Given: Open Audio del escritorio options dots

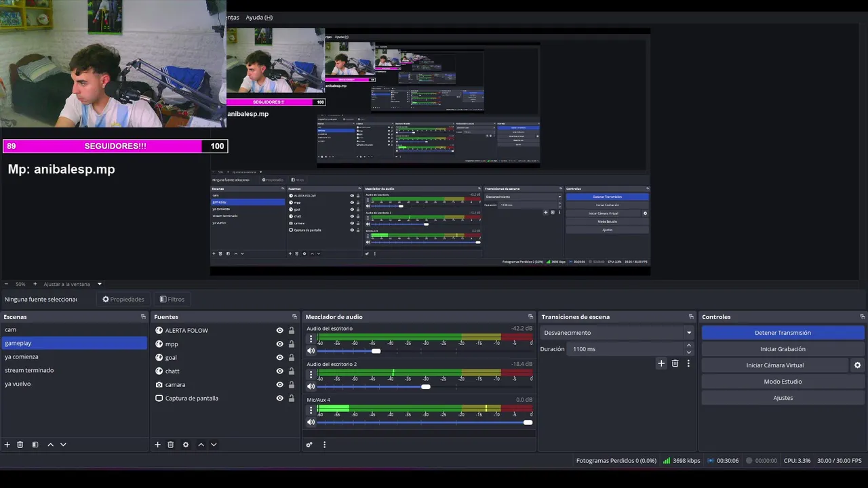Looking at the screenshot, I should (311, 338).
